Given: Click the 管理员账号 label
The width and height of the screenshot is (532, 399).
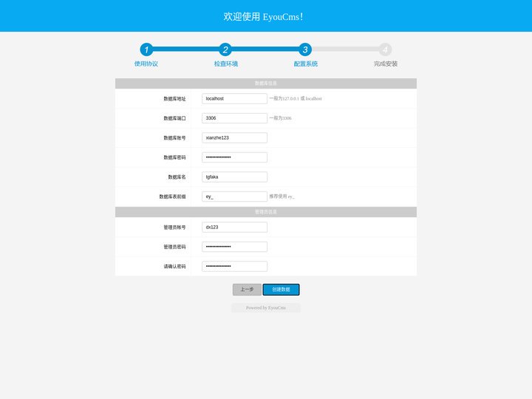Looking at the screenshot, I should pyautogui.click(x=174, y=228).
